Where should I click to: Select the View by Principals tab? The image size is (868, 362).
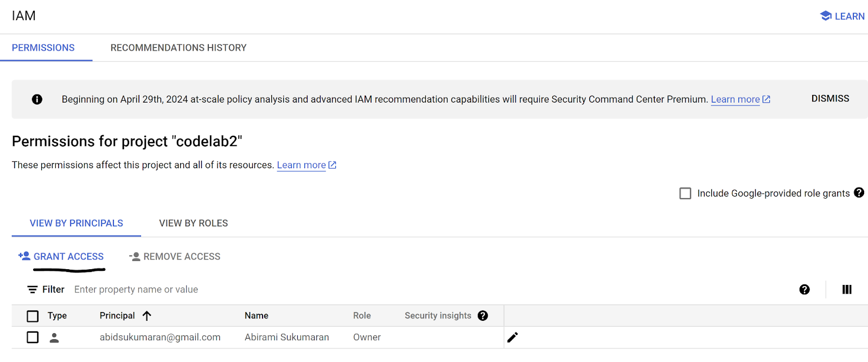(76, 224)
